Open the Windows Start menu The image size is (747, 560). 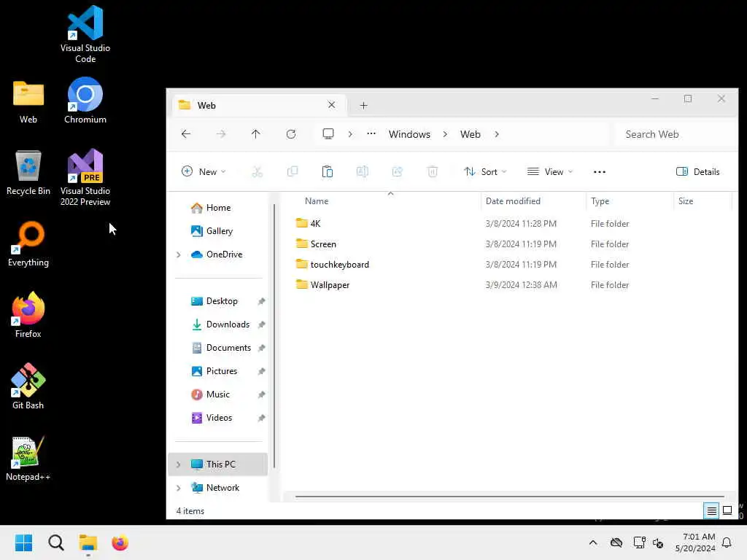[x=23, y=542]
